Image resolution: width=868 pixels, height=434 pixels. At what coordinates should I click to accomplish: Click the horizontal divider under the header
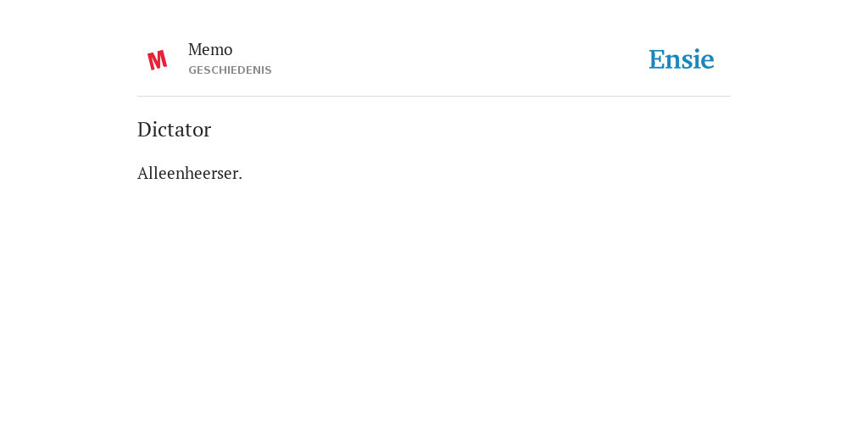[434, 97]
